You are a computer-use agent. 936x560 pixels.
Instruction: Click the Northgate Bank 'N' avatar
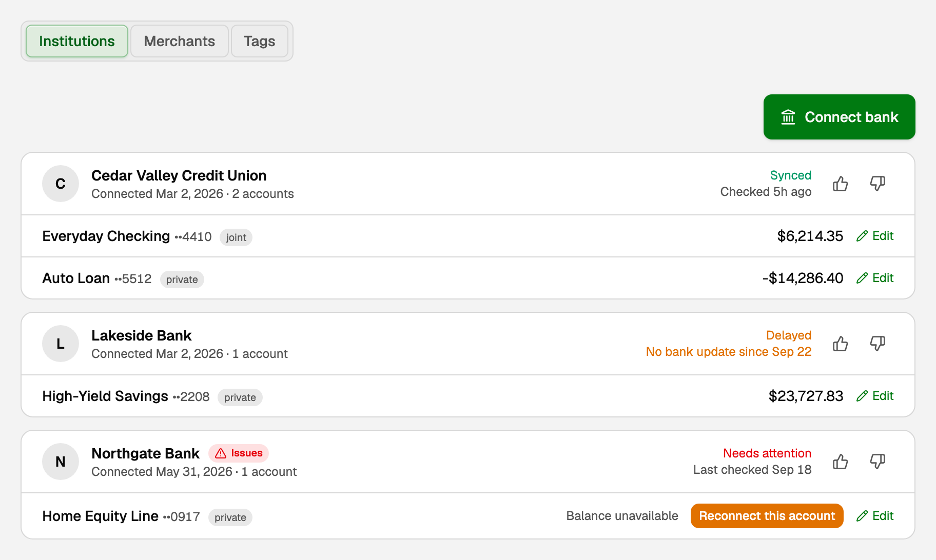coord(61,462)
